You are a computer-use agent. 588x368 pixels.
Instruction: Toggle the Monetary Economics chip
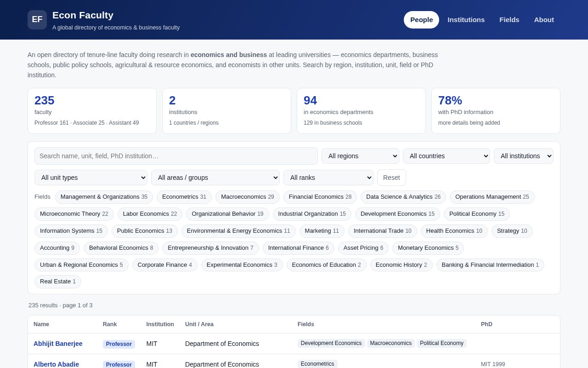(428, 248)
